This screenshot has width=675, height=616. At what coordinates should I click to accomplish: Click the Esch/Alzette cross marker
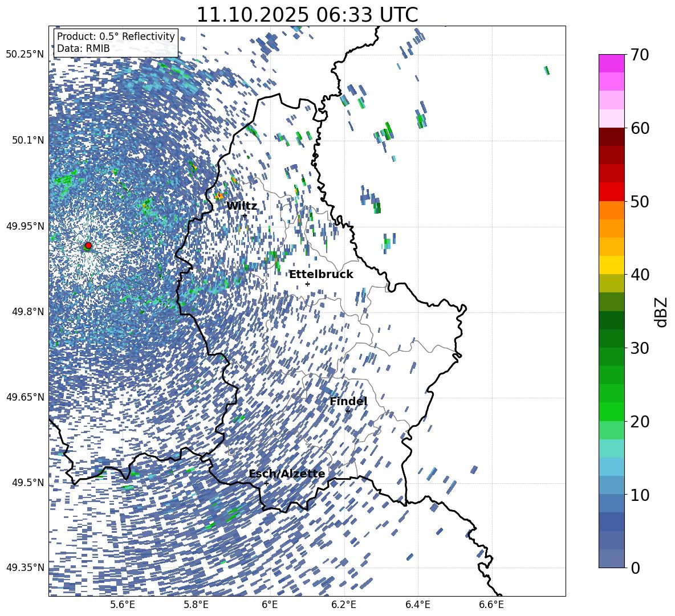click(266, 483)
